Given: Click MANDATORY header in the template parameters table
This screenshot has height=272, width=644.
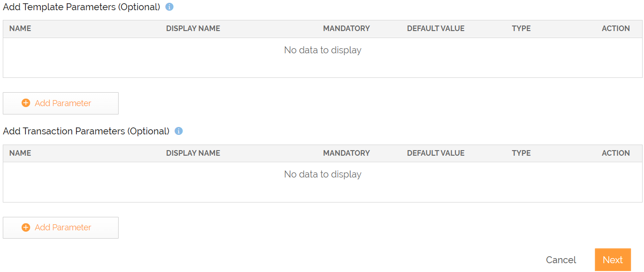Looking at the screenshot, I should pos(347,28).
